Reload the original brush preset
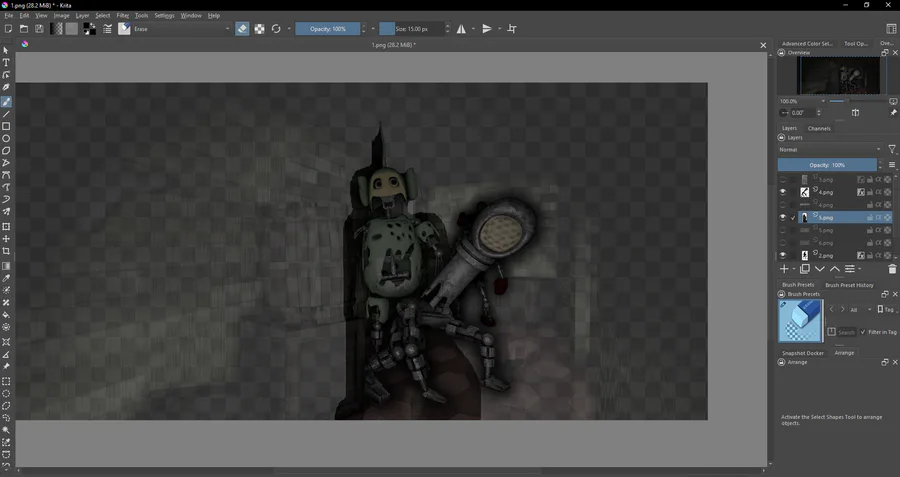 276,29
